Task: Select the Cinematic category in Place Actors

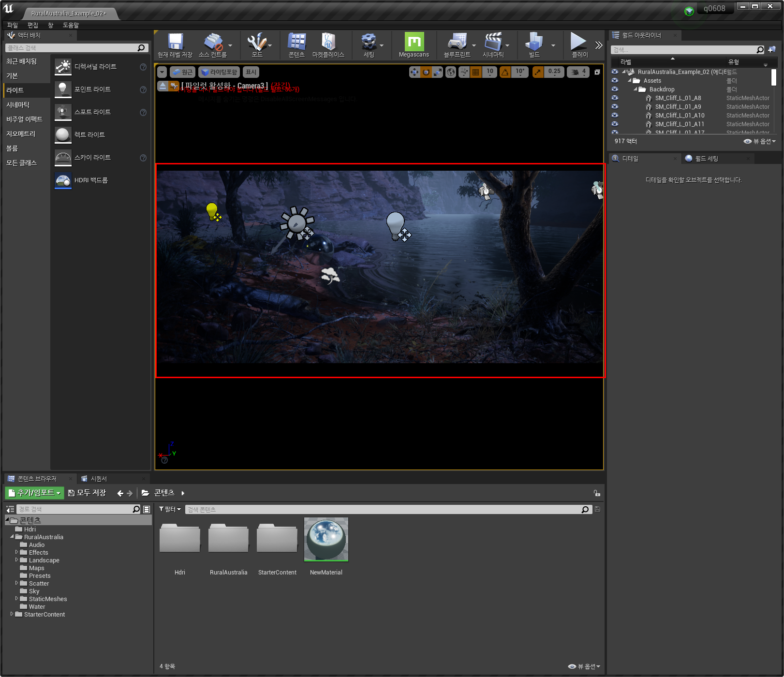Action: (18, 105)
